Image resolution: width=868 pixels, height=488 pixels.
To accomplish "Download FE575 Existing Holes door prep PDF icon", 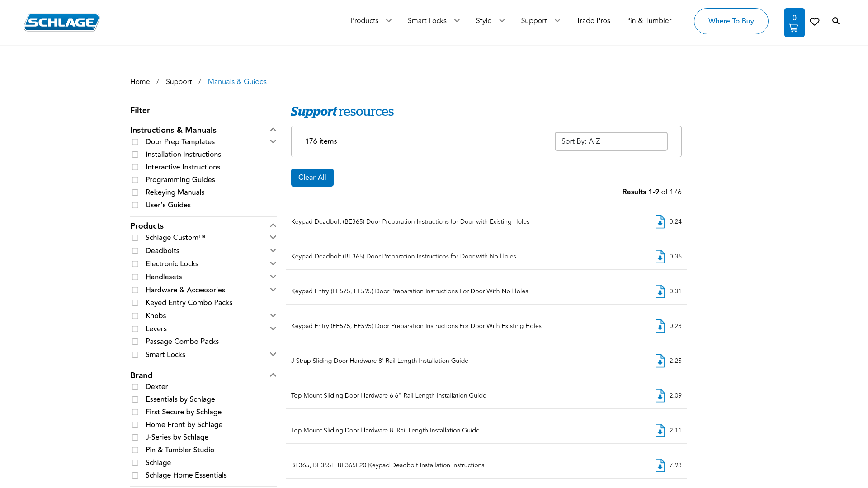I will pos(660,326).
